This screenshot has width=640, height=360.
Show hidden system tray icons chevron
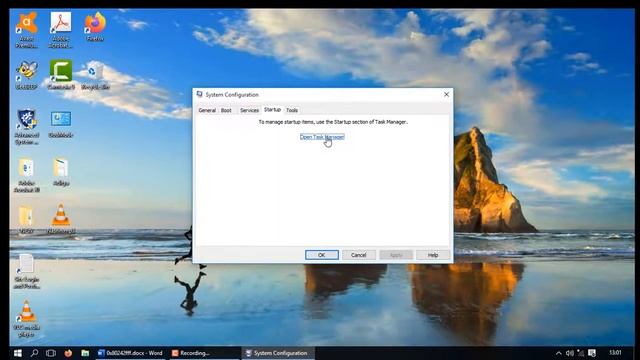tap(558, 353)
